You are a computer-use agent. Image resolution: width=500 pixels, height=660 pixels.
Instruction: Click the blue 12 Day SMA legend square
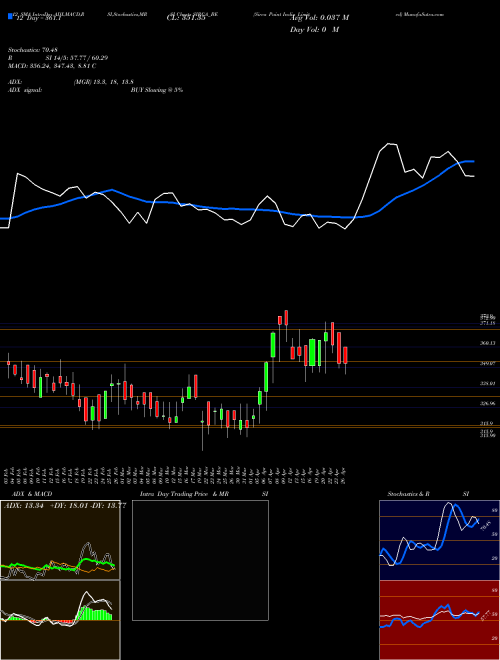[10, 17]
